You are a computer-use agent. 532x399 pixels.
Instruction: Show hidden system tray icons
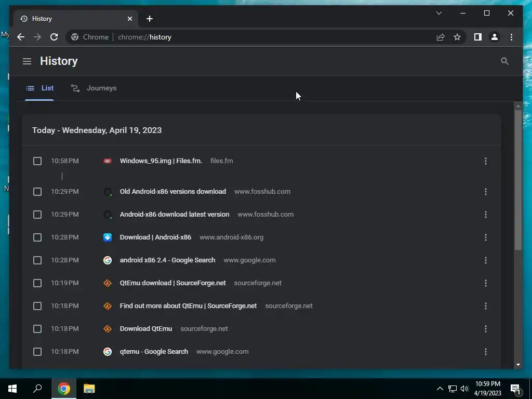click(440, 389)
